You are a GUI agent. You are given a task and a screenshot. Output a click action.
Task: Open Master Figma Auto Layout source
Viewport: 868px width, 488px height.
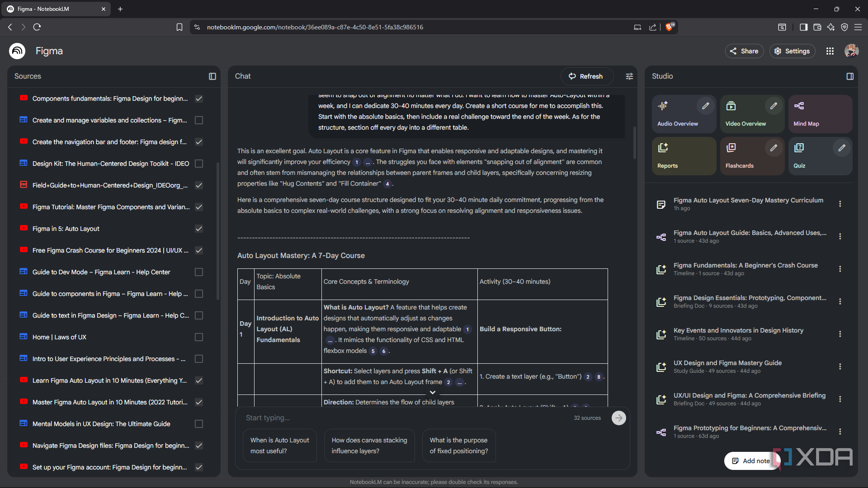coord(110,402)
